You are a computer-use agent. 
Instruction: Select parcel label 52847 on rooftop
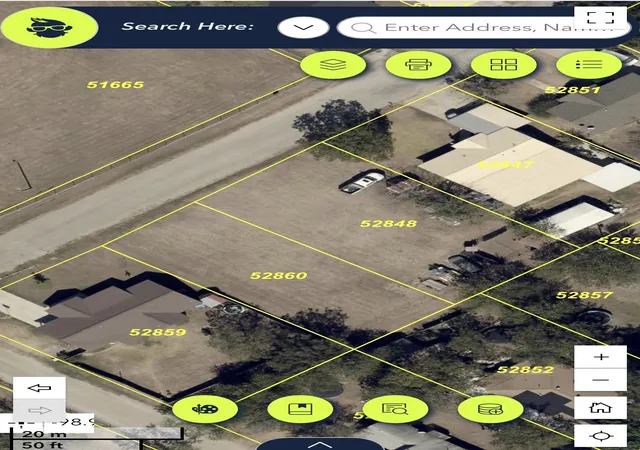coord(505,165)
